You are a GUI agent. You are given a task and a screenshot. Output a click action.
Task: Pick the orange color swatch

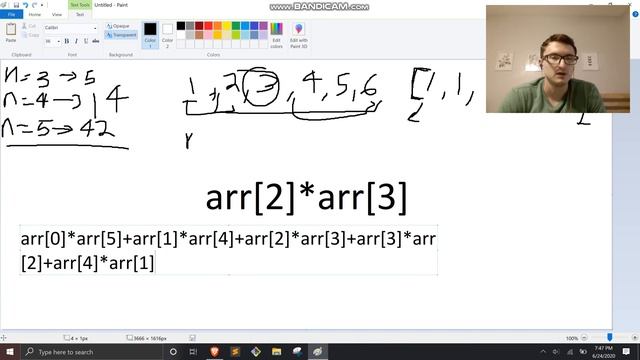[218, 26]
